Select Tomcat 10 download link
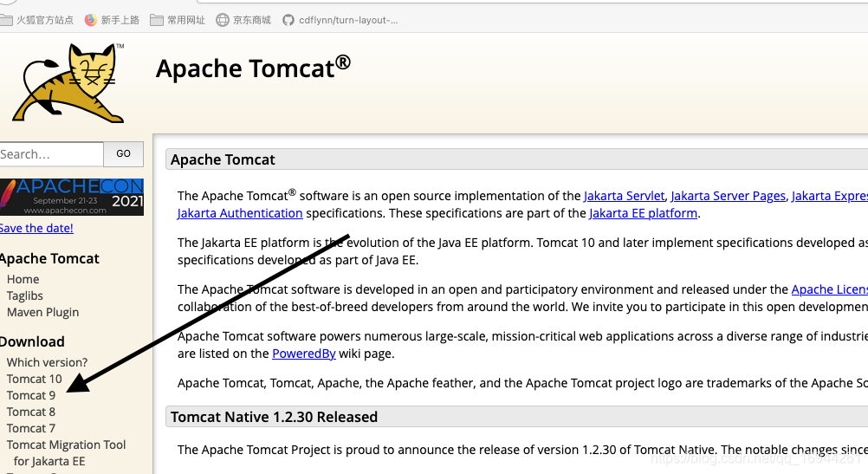This screenshot has height=474, width=868. pos(35,379)
